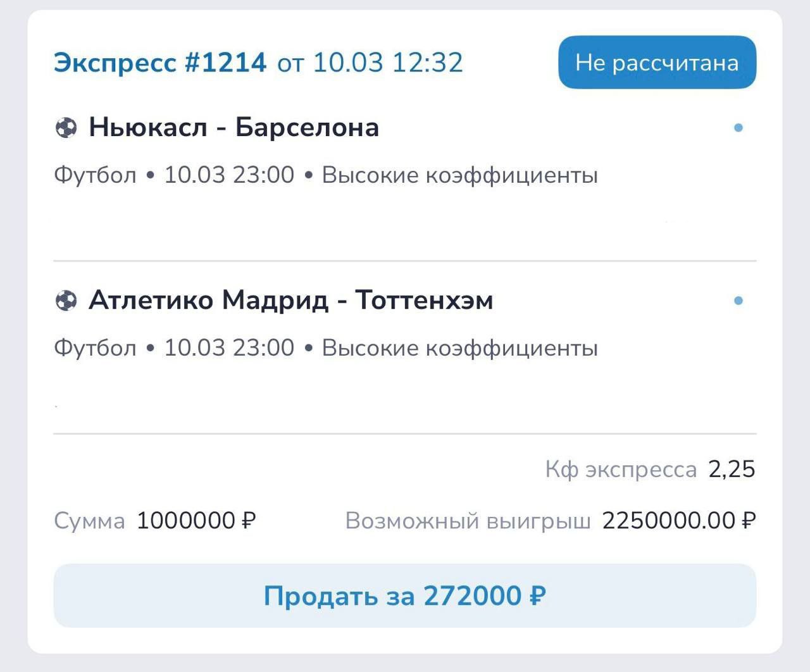Click soccer ball icon beside Ньюкасл - Барселона
Viewport: 810px width, 672px height.
pos(66,128)
